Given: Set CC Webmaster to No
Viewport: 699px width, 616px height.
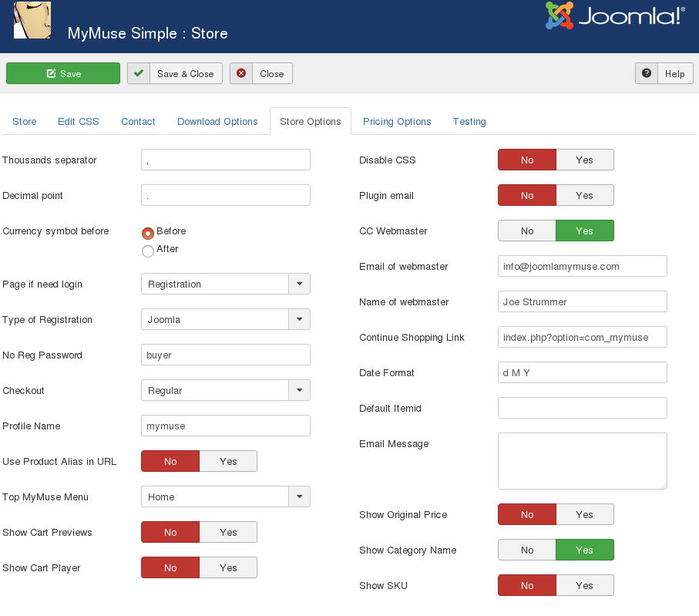Looking at the screenshot, I should 526,231.
